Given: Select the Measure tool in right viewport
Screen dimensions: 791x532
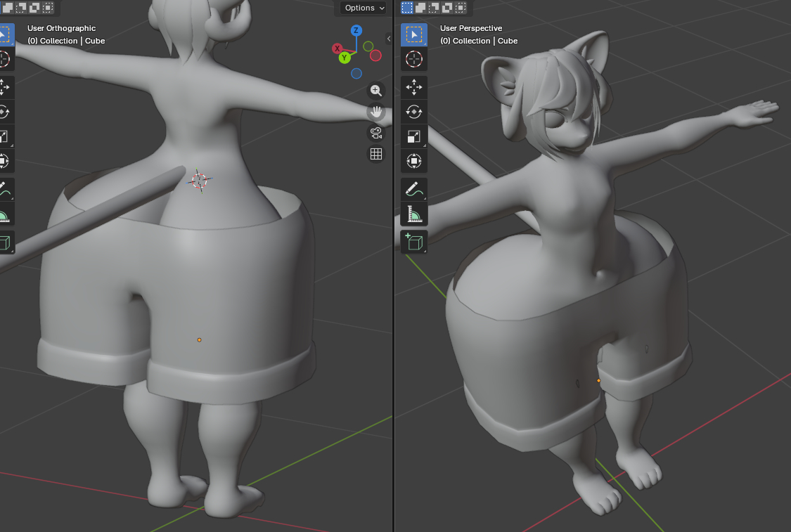Looking at the screenshot, I should [414, 214].
